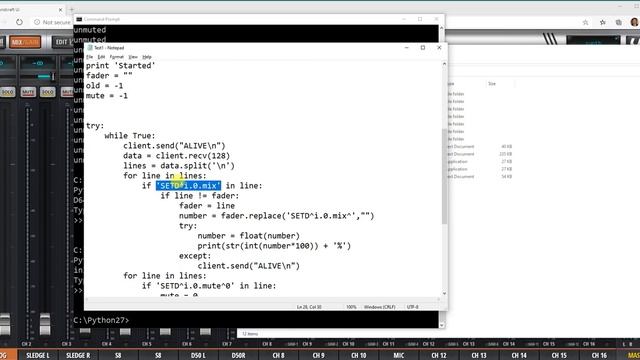
Task: Click the C:\Python27> command prompt line
Action: coord(101,320)
